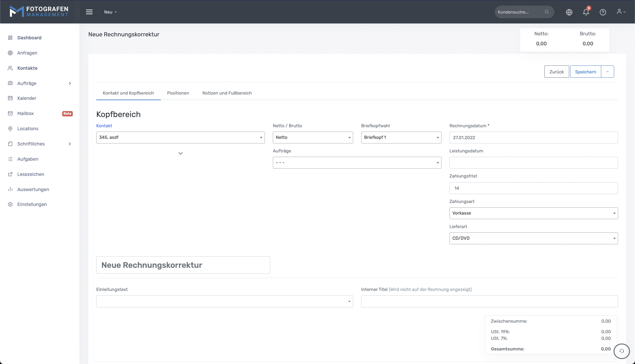Click the Kalender sidebar icon

(10, 98)
